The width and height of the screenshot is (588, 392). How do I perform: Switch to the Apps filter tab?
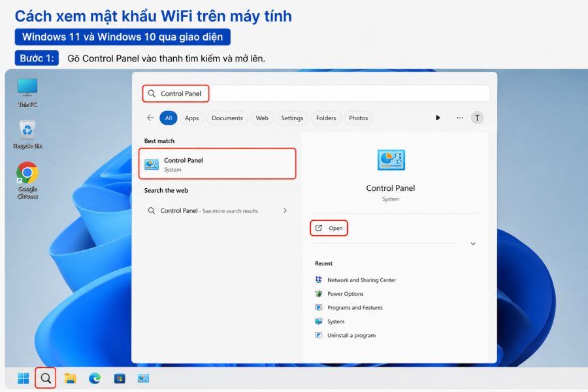pyautogui.click(x=191, y=118)
